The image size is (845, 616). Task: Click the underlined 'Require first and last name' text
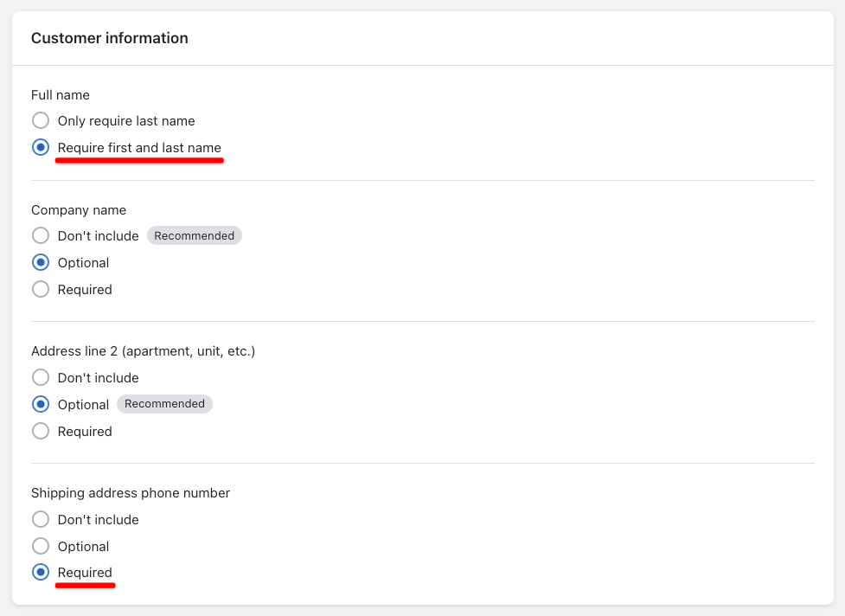(139, 148)
